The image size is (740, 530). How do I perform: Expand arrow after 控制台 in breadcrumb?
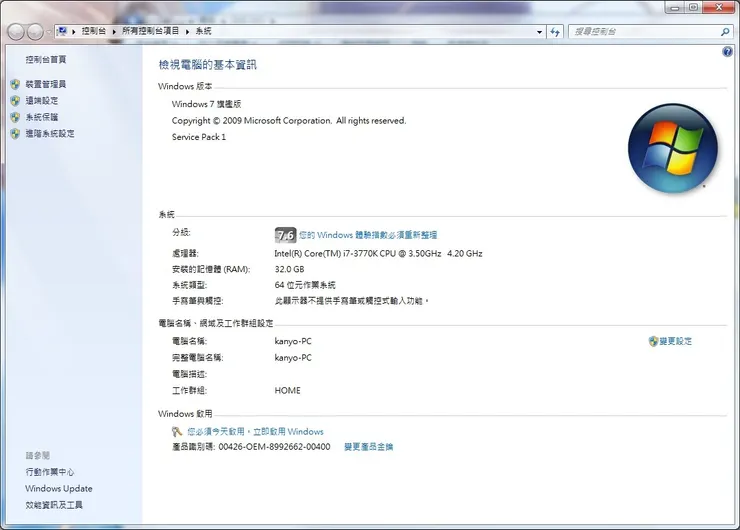click(114, 32)
